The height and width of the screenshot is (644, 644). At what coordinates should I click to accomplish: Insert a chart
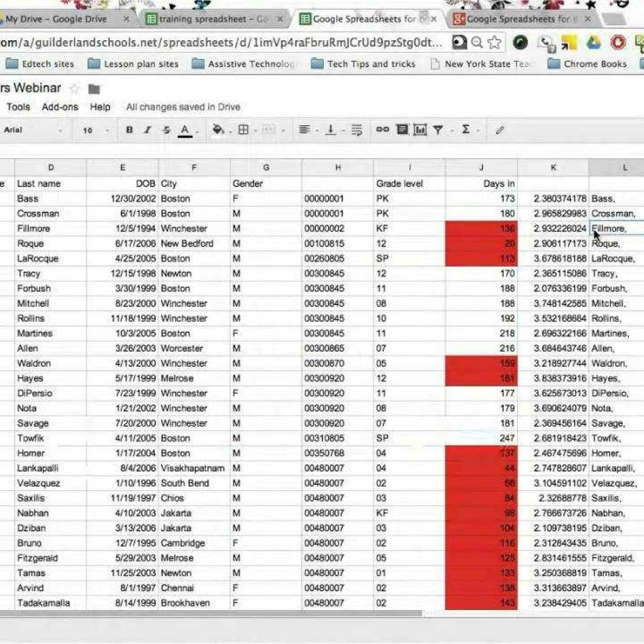[x=420, y=130]
